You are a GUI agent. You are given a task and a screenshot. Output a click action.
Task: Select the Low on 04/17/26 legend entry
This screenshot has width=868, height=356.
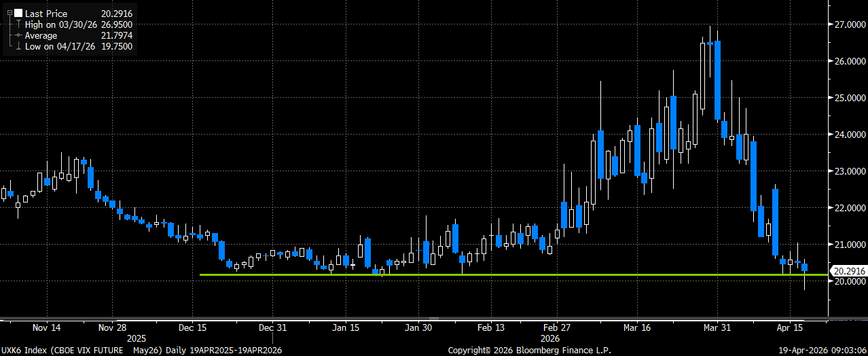pyautogui.click(x=61, y=46)
